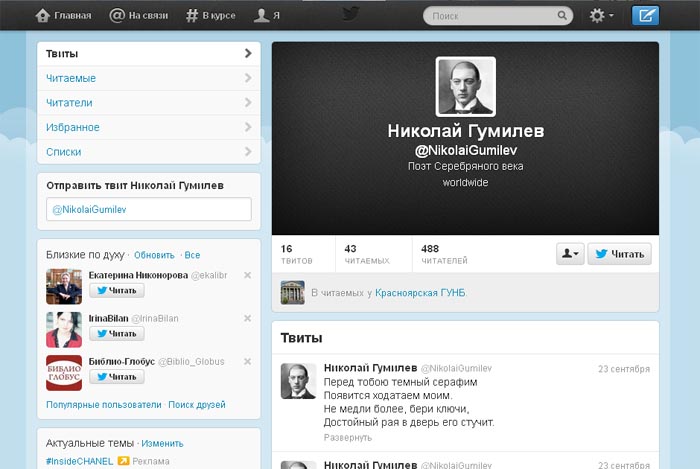The image size is (700, 469).
Task: Open the Избранное list
Action: (149, 127)
